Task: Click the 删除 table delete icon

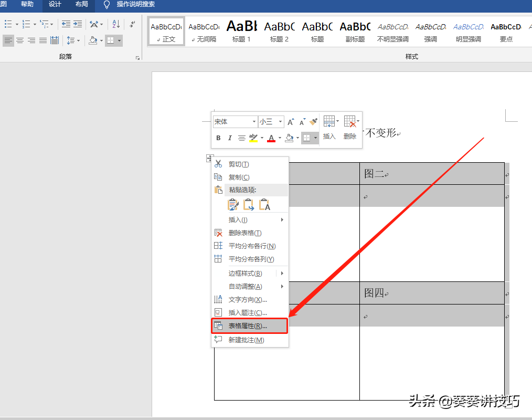Action: click(x=350, y=128)
